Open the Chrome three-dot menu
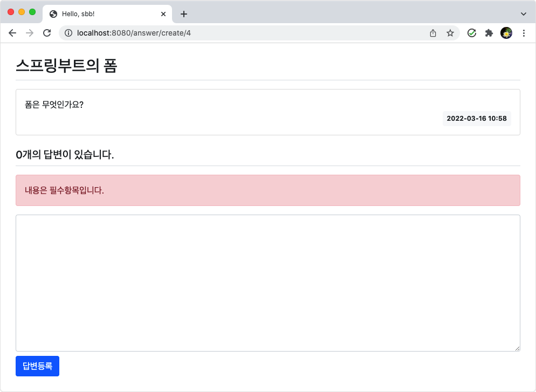Image resolution: width=536 pixels, height=392 pixels. point(524,33)
